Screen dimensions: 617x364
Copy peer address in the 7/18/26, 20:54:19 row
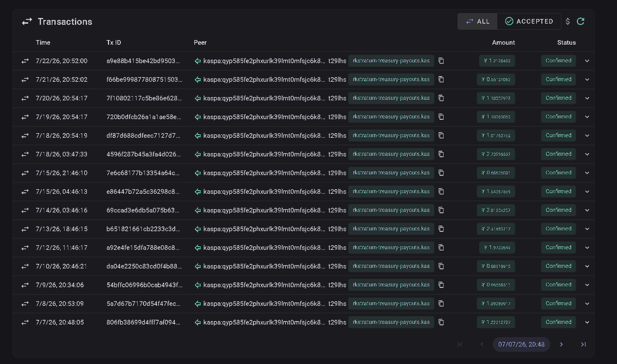point(441,136)
